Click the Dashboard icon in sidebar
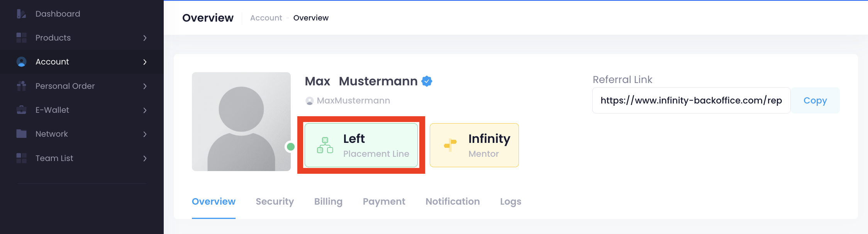 point(21,14)
